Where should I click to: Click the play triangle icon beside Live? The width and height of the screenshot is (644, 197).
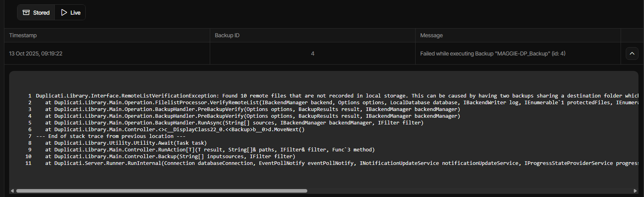(x=64, y=13)
